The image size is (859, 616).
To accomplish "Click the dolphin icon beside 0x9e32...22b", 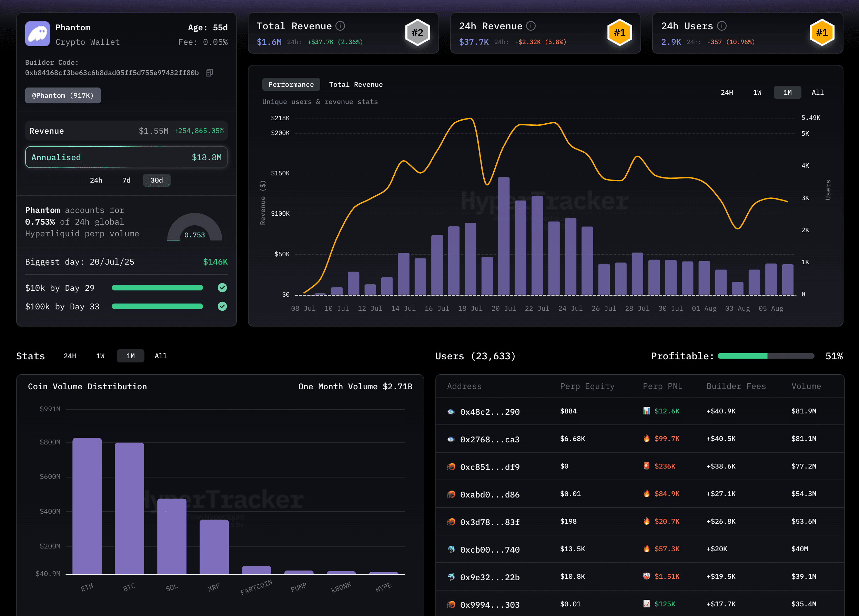I will [451, 577].
